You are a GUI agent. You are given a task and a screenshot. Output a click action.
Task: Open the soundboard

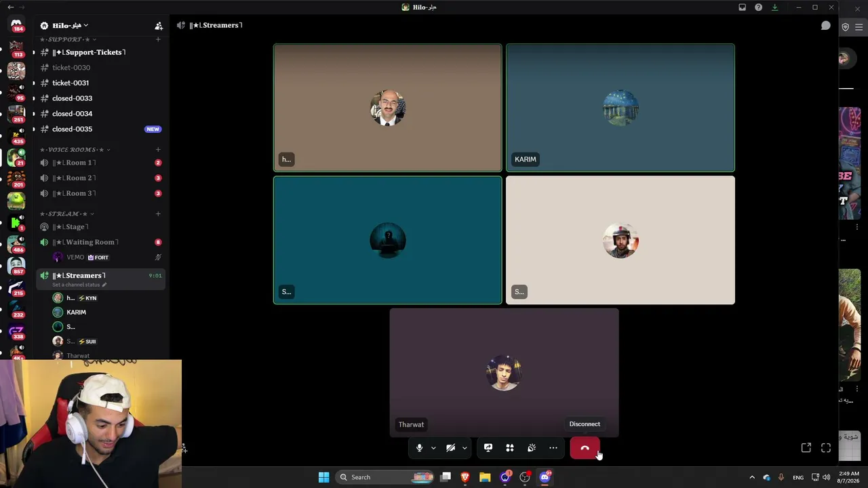click(532, 448)
